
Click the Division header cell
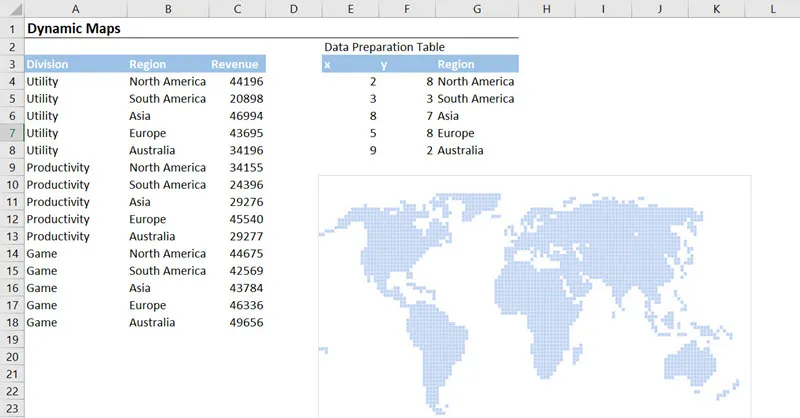pyautogui.click(x=48, y=64)
